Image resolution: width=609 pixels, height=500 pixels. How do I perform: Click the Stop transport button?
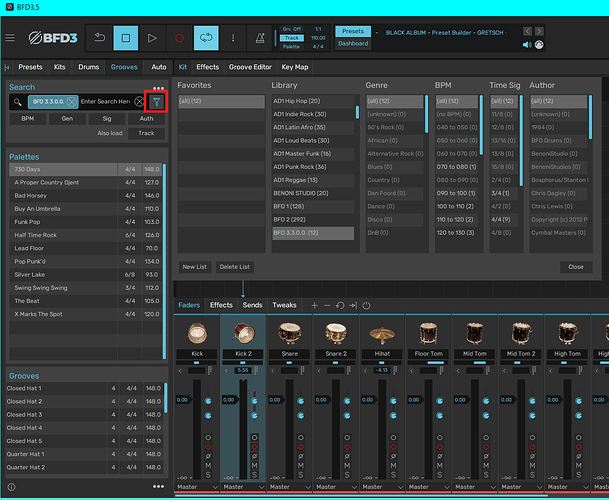pyautogui.click(x=125, y=38)
